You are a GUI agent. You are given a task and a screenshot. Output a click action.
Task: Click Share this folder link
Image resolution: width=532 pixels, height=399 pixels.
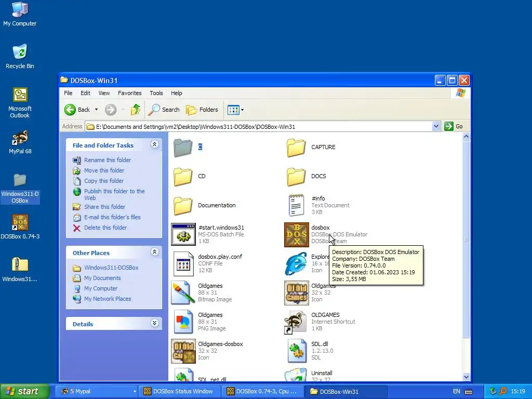[104, 207]
